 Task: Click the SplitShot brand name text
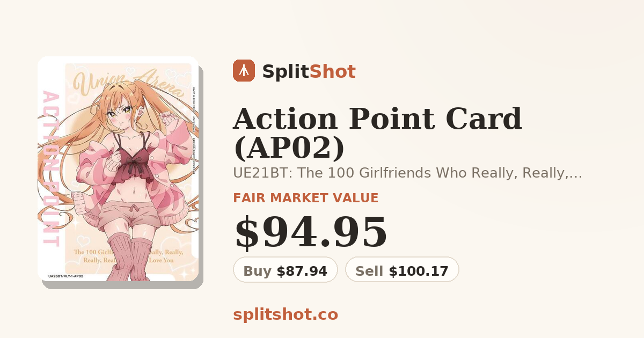click(x=309, y=71)
